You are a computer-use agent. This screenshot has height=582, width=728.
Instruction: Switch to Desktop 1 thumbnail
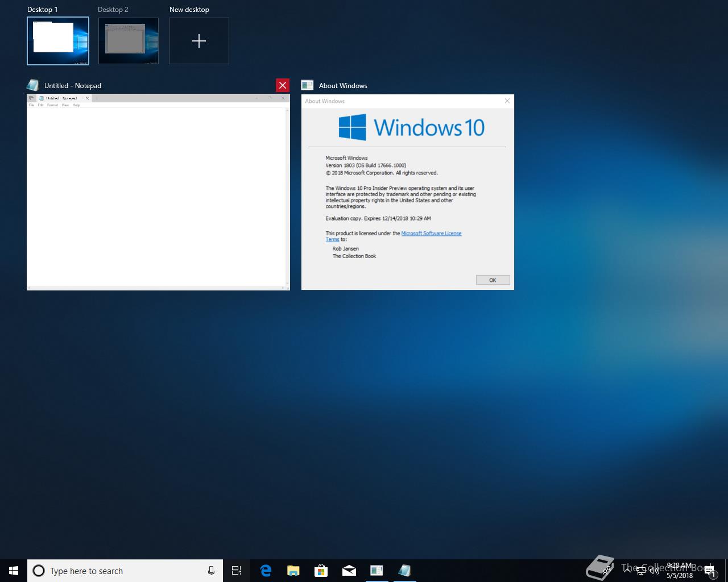coord(58,41)
